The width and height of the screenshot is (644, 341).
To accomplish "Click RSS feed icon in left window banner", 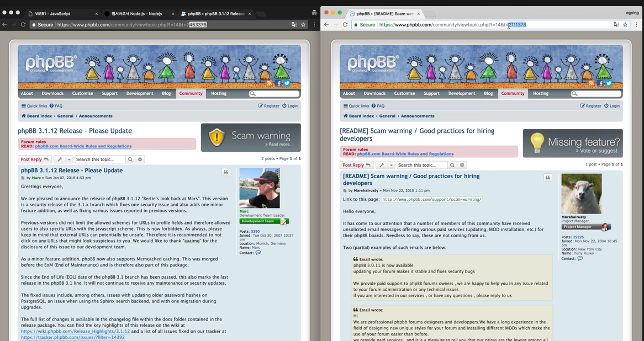I will (x=270, y=83).
